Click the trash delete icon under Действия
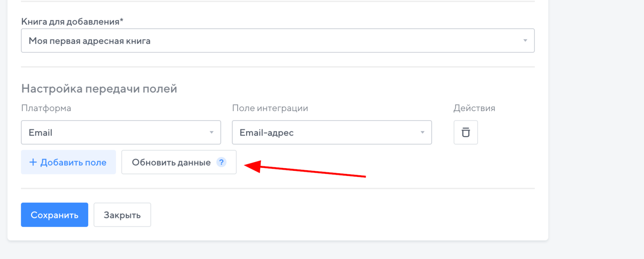The image size is (644, 259). pos(465,133)
